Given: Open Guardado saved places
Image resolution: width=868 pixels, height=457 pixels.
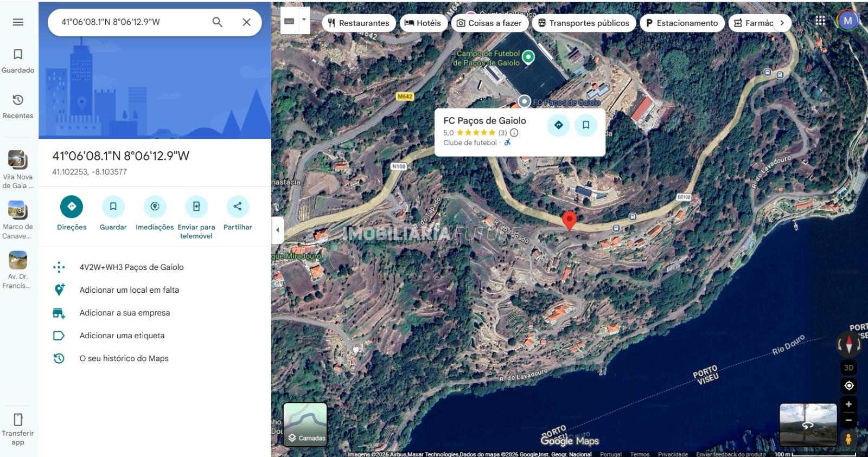Looking at the screenshot, I should click(18, 60).
